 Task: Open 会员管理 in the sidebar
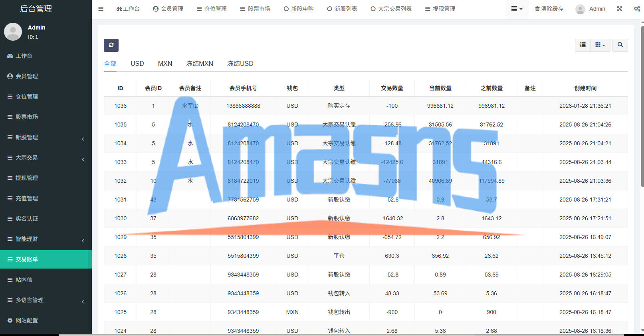click(46, 76)
